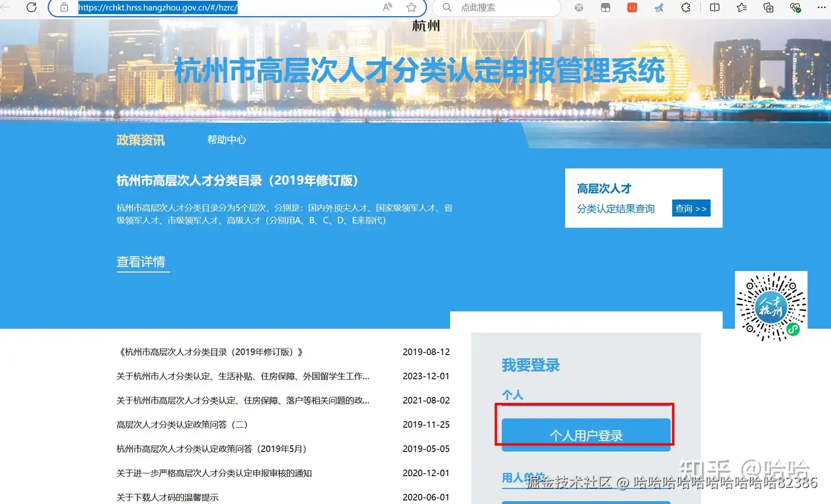This screenshot has width=831, height=504.
Task: Click the 点此搜索 search box
Action: click(x=496, y=7)
